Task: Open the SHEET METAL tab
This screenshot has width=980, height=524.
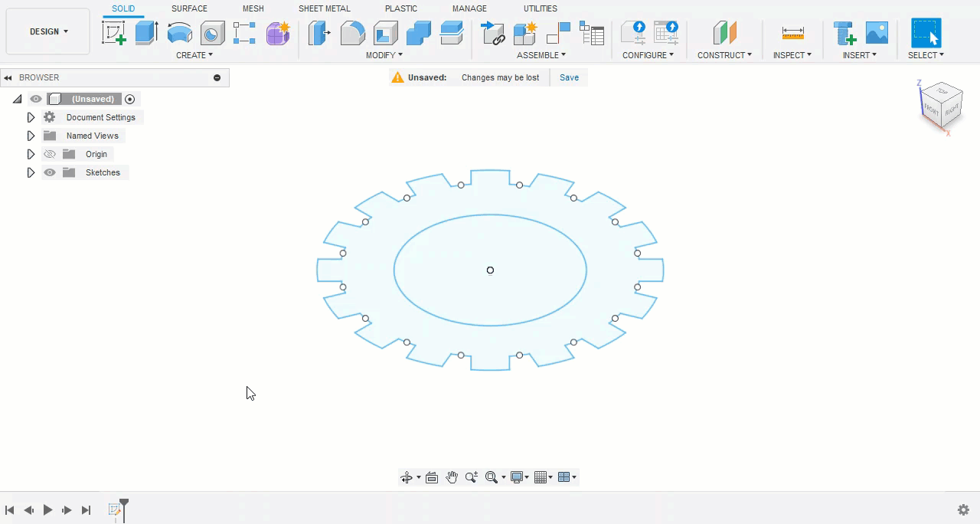Action: pyautogui.click(x=324, y=8)
